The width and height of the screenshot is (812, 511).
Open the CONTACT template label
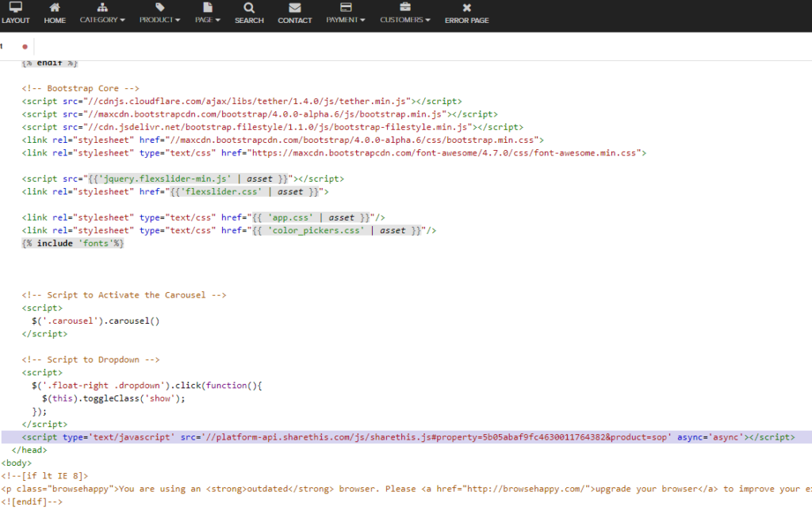point(295,20)
